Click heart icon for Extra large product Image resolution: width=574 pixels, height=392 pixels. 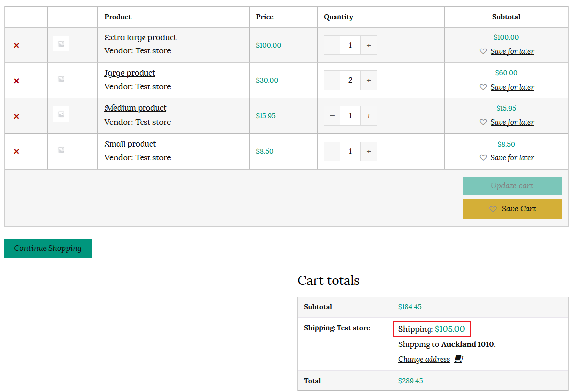pyautogui.click(x=483, y=51)
